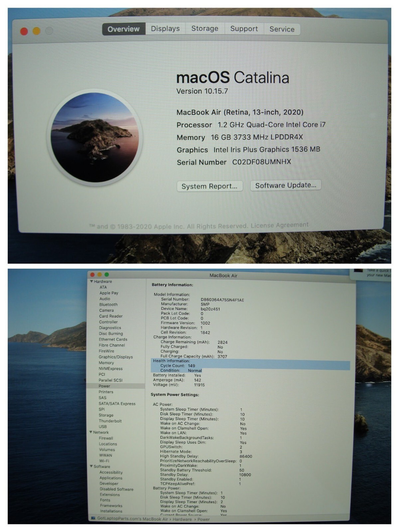The image size is (399, 532).
Task: Open the License Agreement link
Action: [x=280, y=225]
